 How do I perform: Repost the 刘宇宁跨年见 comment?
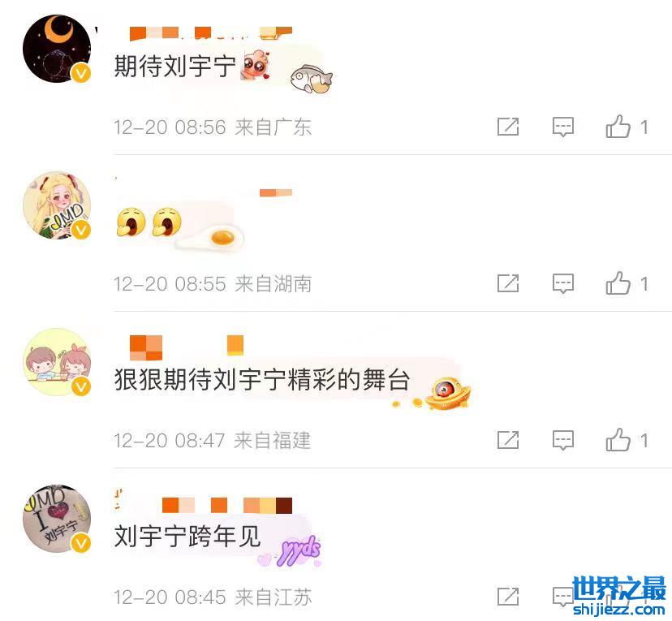click(508, 596)
